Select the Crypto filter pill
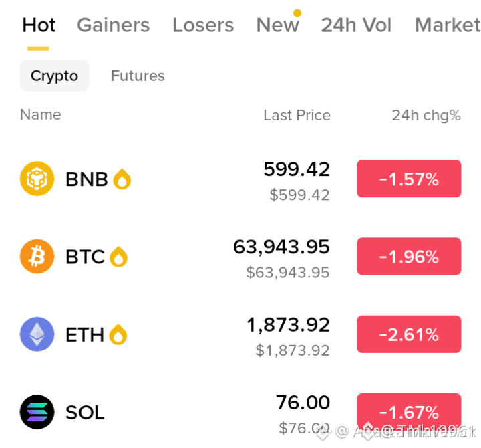481x448 pixels. (54, 76)
